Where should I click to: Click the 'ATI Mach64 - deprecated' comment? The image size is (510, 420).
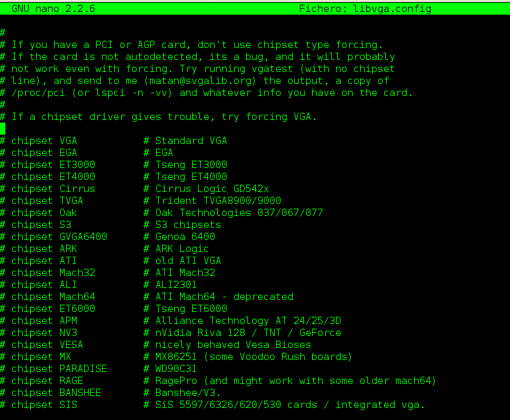[x=224, y=297]
